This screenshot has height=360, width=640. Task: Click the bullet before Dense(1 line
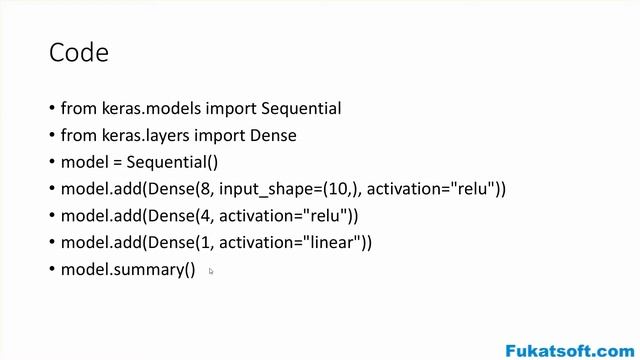click(52, 242)
